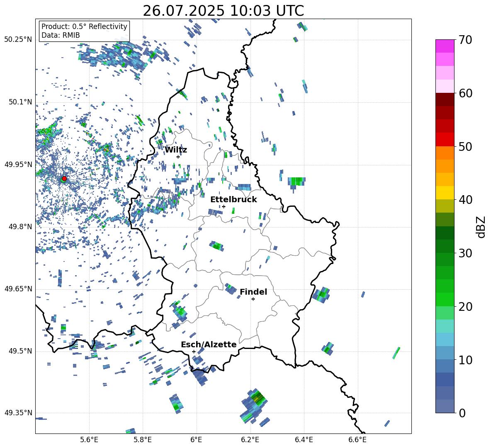Click the orange colorbar segment above 50
The image size is (491, 448).
[x=445, y=153]
